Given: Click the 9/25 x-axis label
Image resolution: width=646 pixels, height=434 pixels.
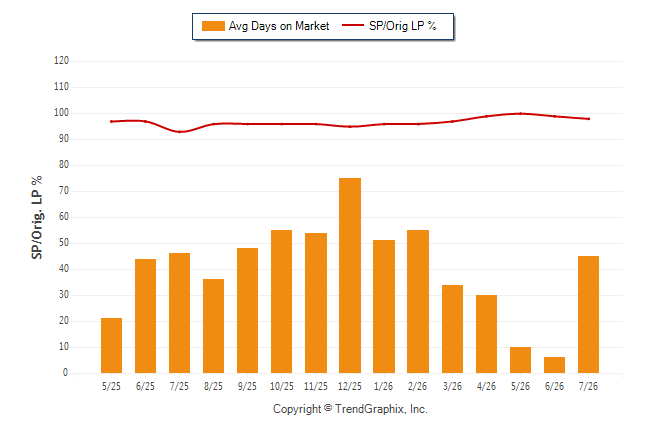Looking at the screenshot, I should click(247, 386).
